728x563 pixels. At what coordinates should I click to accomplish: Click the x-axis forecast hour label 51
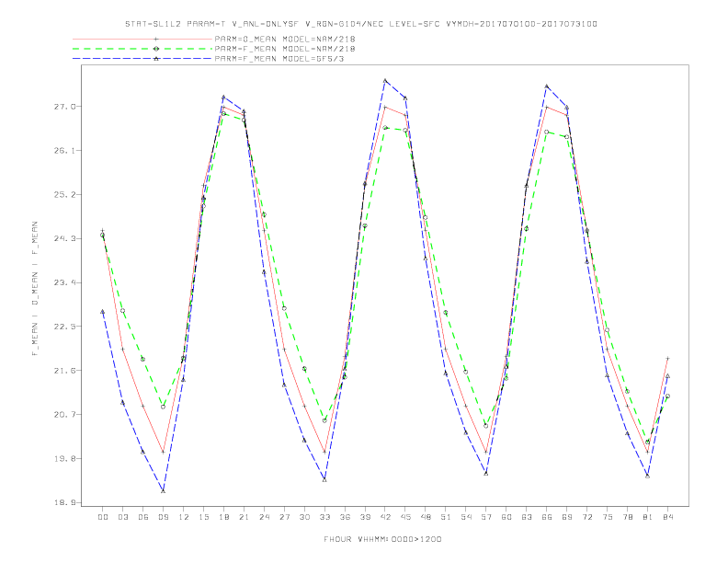point(446,517)
